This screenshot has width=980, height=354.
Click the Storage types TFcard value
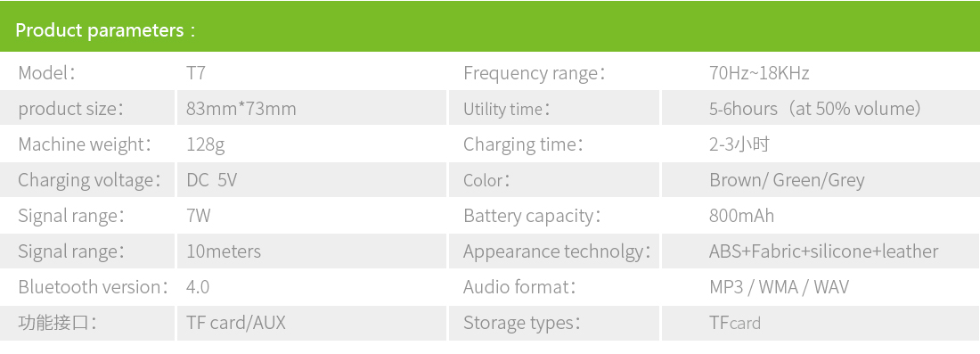click(735, 323)
